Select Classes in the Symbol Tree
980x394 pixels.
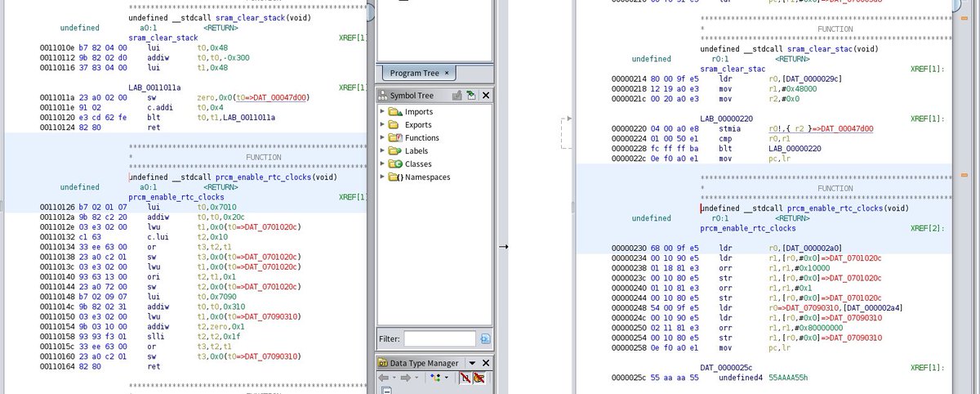coord(419,164)
